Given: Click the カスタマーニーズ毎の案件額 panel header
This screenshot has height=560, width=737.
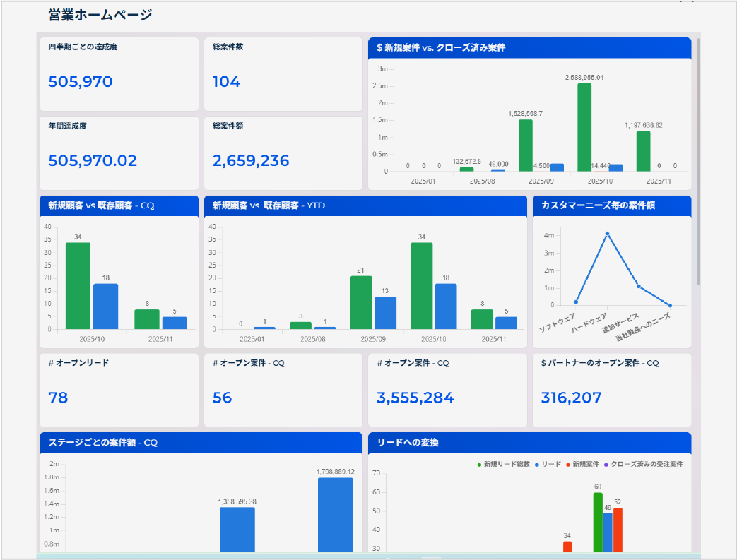Looking at the screenshot, I should pyautogui.click(x=611, y=205).
